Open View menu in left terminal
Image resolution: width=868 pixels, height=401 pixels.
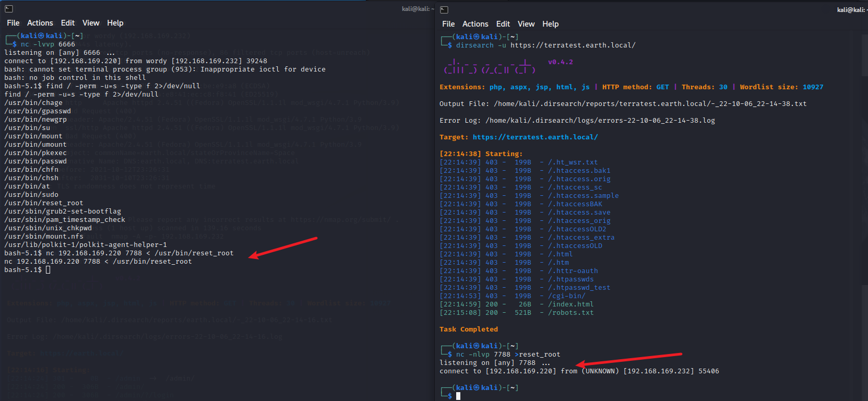coord(91,23)
